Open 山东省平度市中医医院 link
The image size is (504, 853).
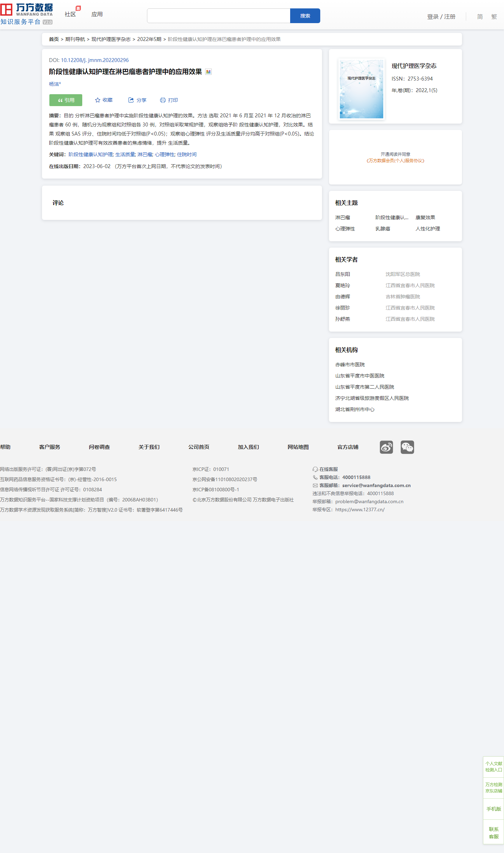tap(360, 376)
